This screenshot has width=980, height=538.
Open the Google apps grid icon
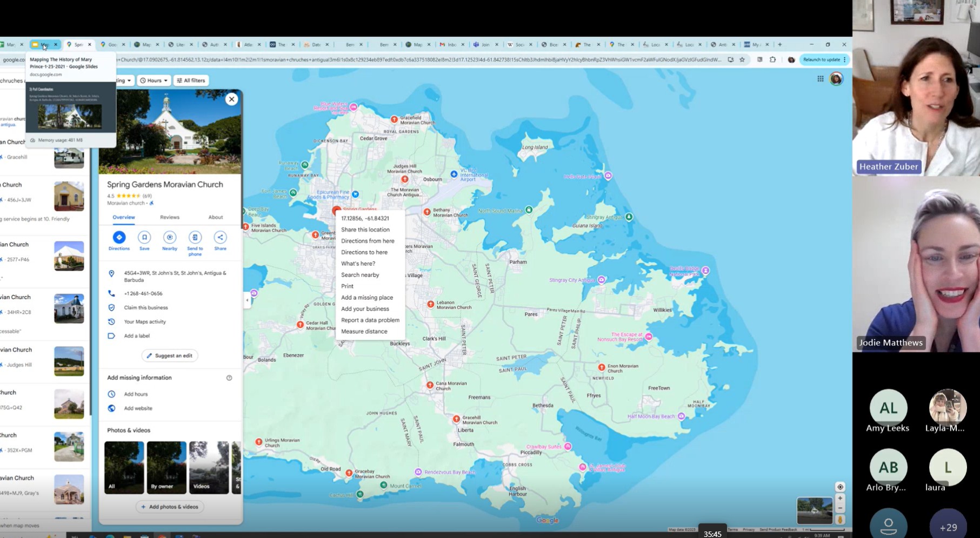[x=820, y=79]
